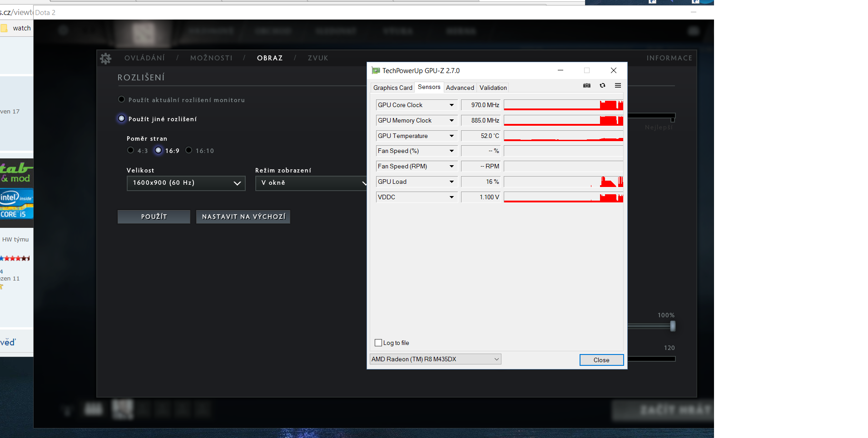Viewport: 868px width, 438px height.
Task: Open the GPU-Z hamburger menu
Action: click(618, 85)
